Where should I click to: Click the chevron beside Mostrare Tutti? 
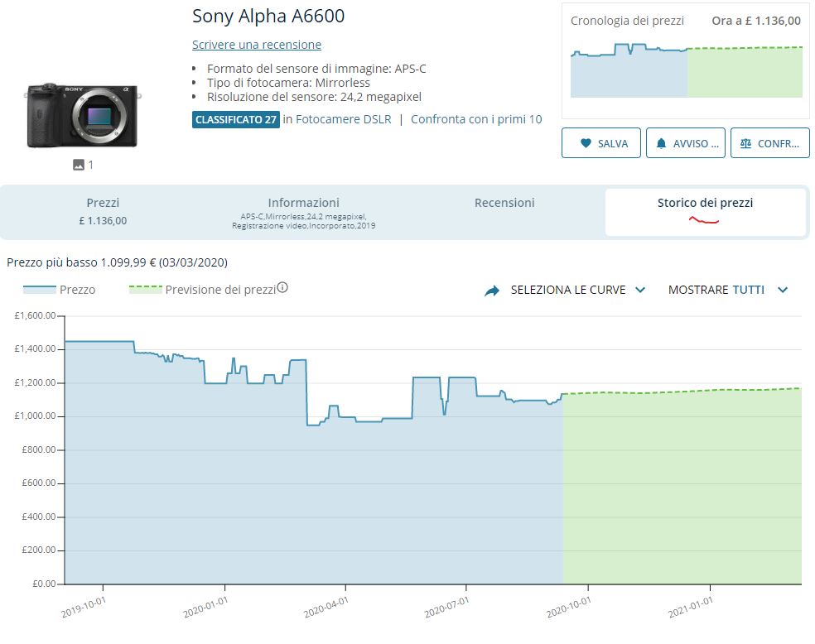coord(783,290)
